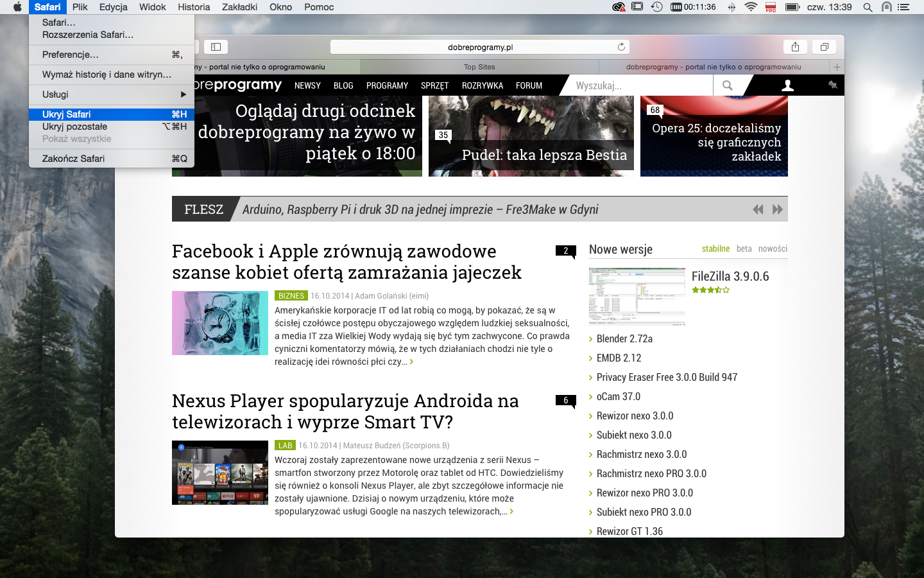Show all tabs in Safari

(x=825, y=47)
